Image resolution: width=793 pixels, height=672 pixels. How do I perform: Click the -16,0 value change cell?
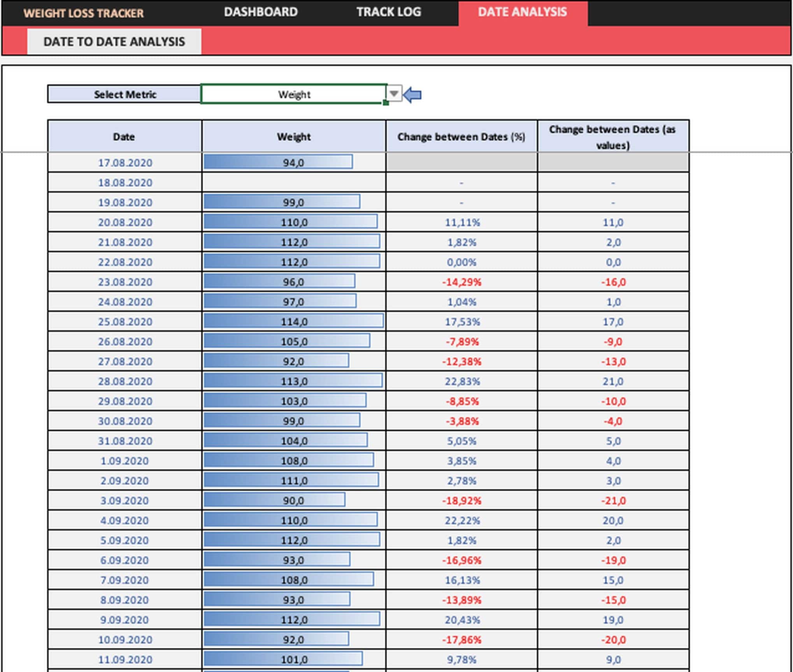[614, 282]
